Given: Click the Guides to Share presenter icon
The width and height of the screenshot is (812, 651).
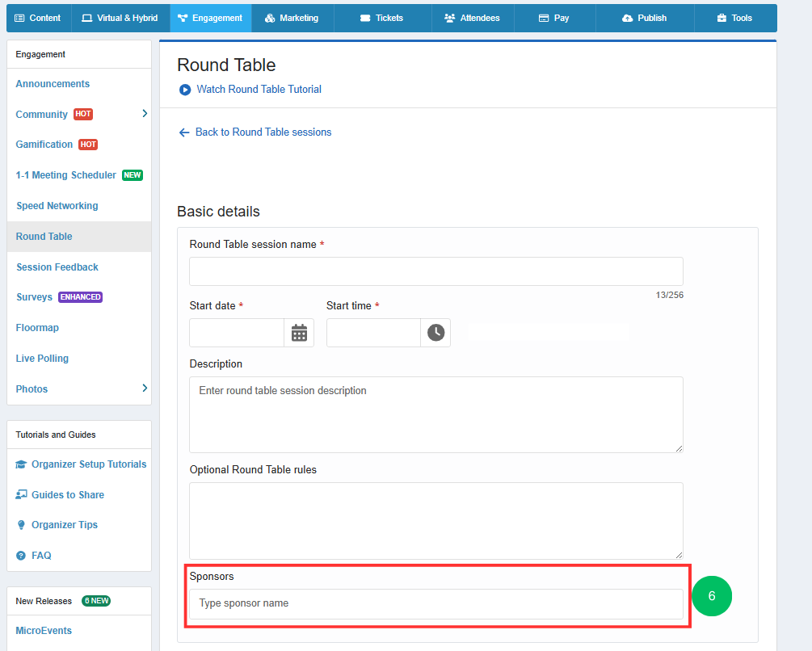Looking at the screenshot, I should coord(21,495).
